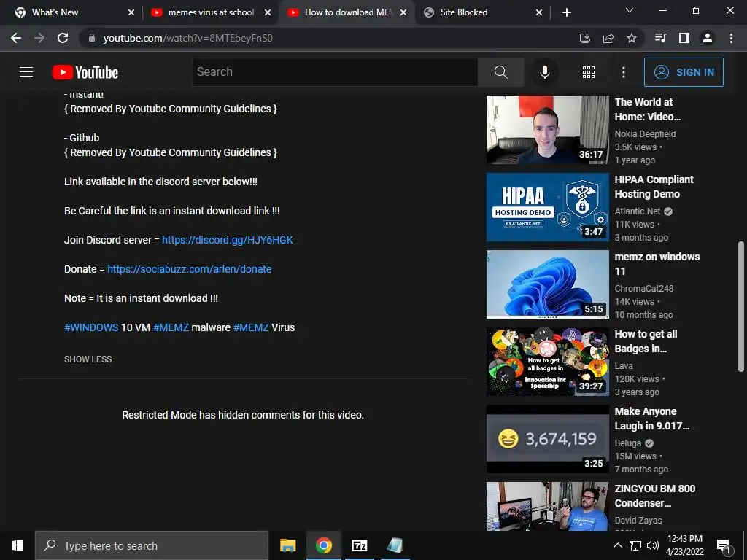The width and height of the screenshot is (747, 560).
Task: Click the Chrome taskbar icon
Action: point(323,545)
